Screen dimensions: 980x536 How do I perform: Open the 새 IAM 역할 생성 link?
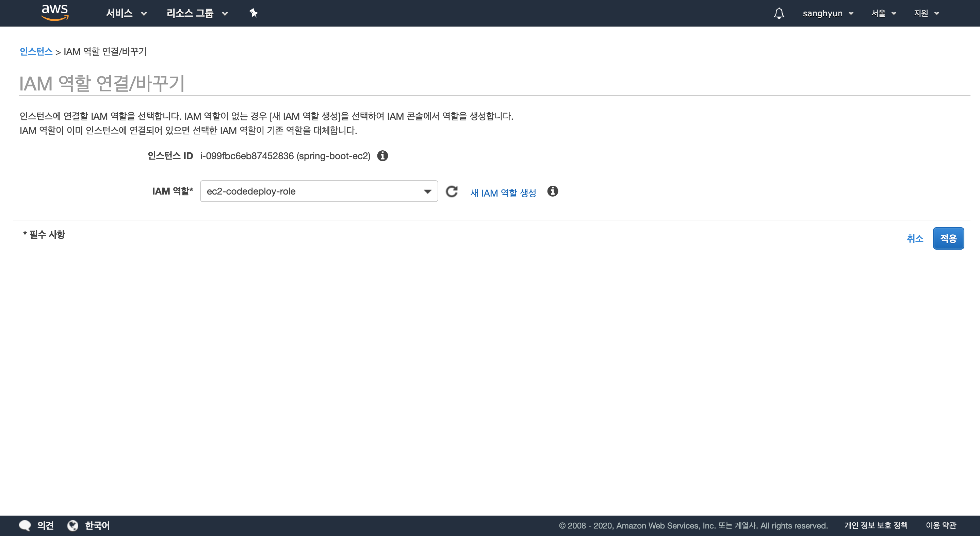point(503,193)
